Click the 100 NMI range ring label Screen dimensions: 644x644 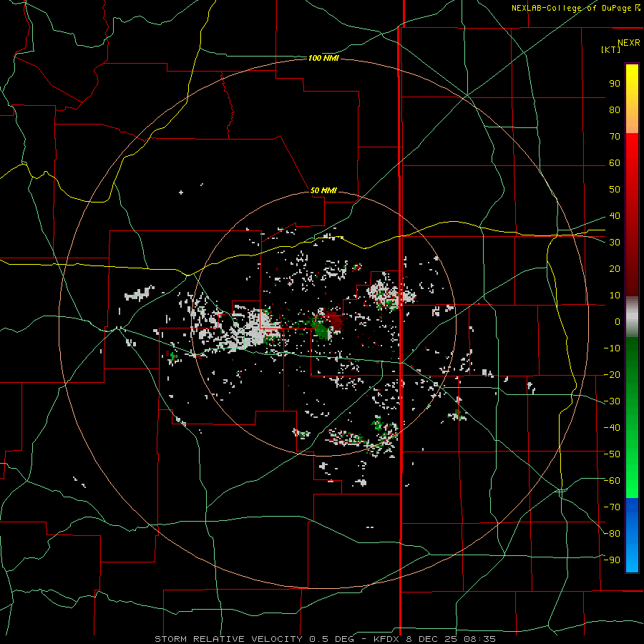(x=323, y=59)
